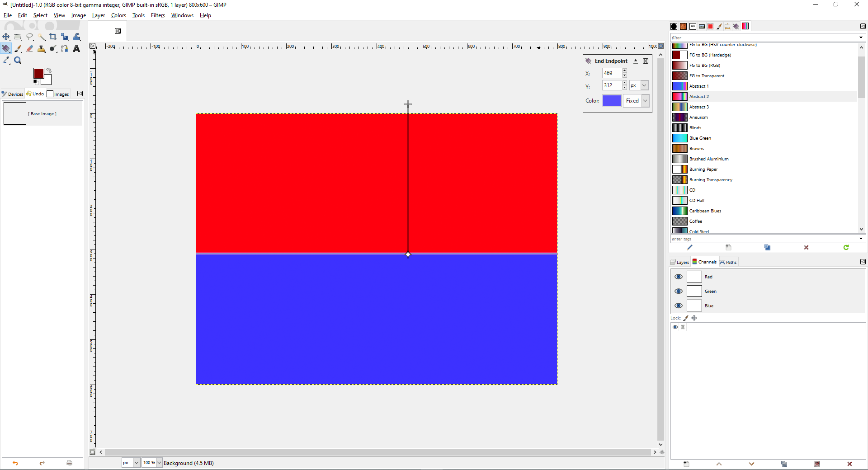Click Edit gradient pencil icon

click(x=689, y=247)
